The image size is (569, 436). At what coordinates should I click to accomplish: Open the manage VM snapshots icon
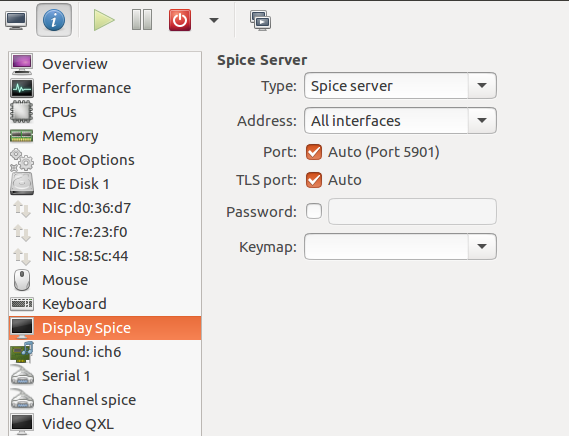(260, 20)
